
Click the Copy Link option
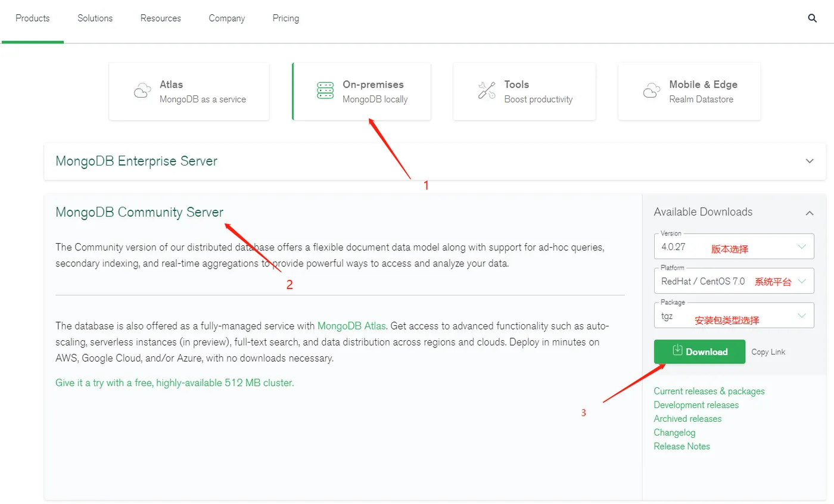(768, 352)
